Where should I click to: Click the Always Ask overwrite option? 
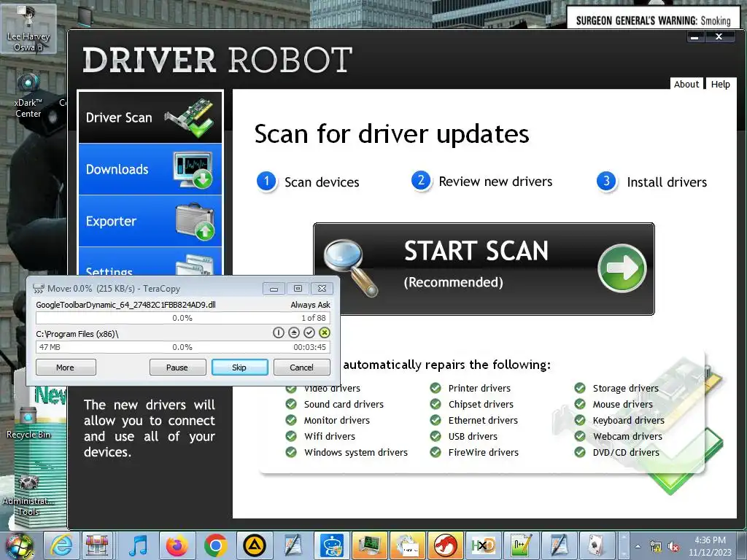click(310, 305)
